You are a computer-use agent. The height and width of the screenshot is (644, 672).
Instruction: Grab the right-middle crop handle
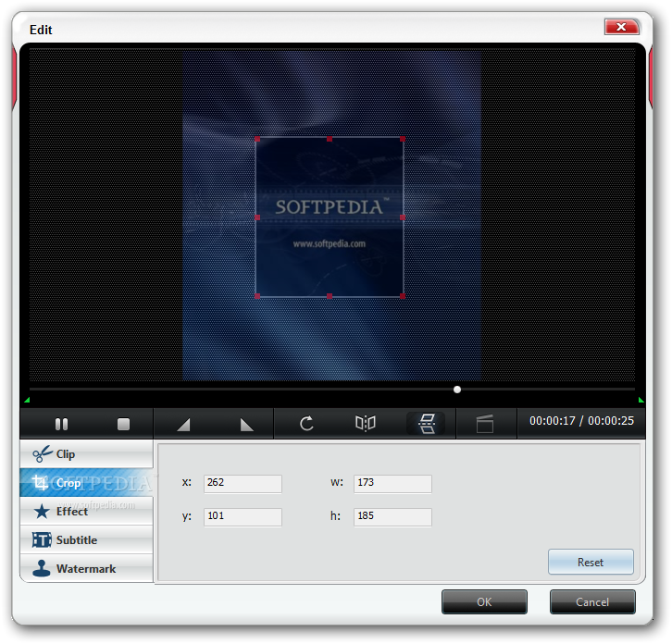point(403,217)
